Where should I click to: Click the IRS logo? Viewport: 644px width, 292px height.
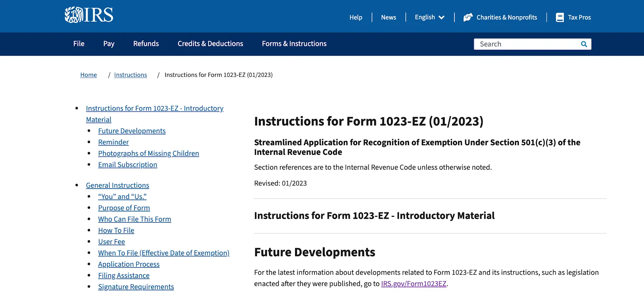point(89,15)
